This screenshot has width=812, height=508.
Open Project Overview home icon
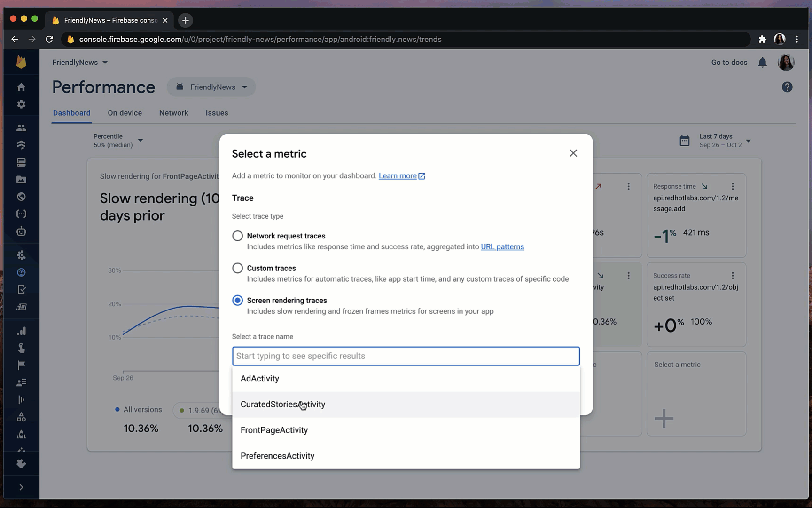point(21,87)
